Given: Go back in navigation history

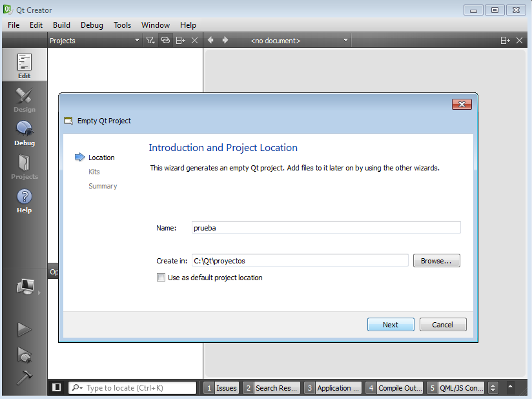Looking at the screenshot, I should coord(210,40).
